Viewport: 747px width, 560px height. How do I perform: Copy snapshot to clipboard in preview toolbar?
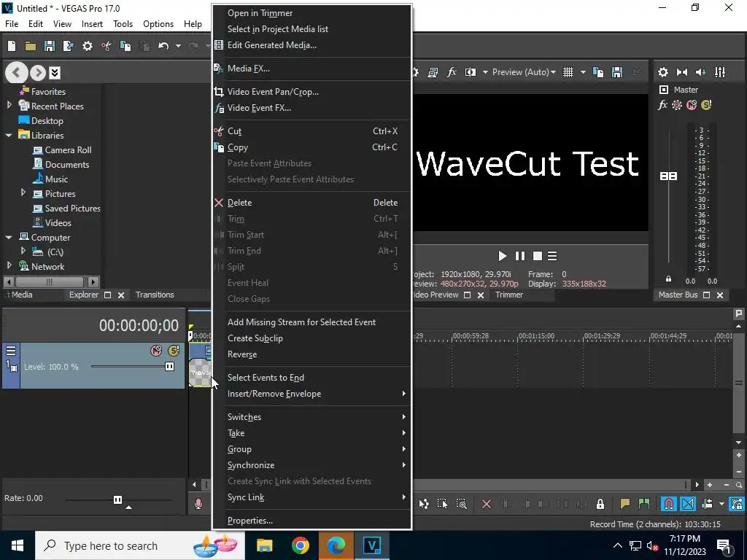tap(598, 72)
